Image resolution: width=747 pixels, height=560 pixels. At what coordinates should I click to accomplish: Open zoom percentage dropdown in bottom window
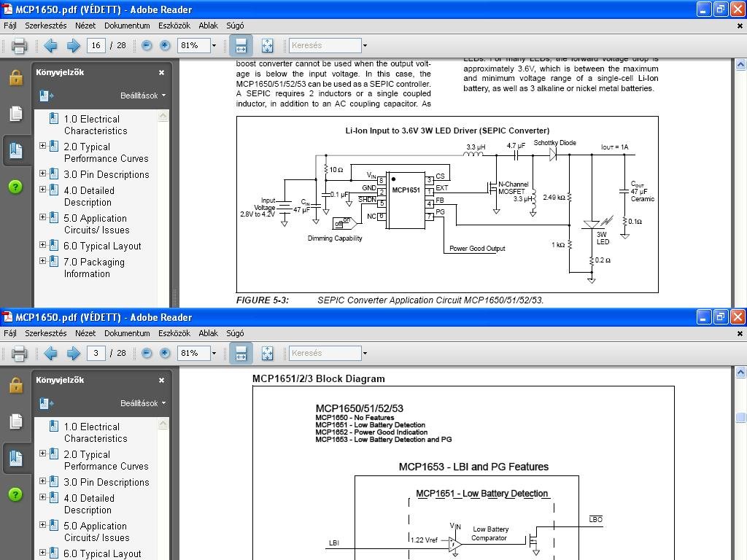click(x=214, y=354)
